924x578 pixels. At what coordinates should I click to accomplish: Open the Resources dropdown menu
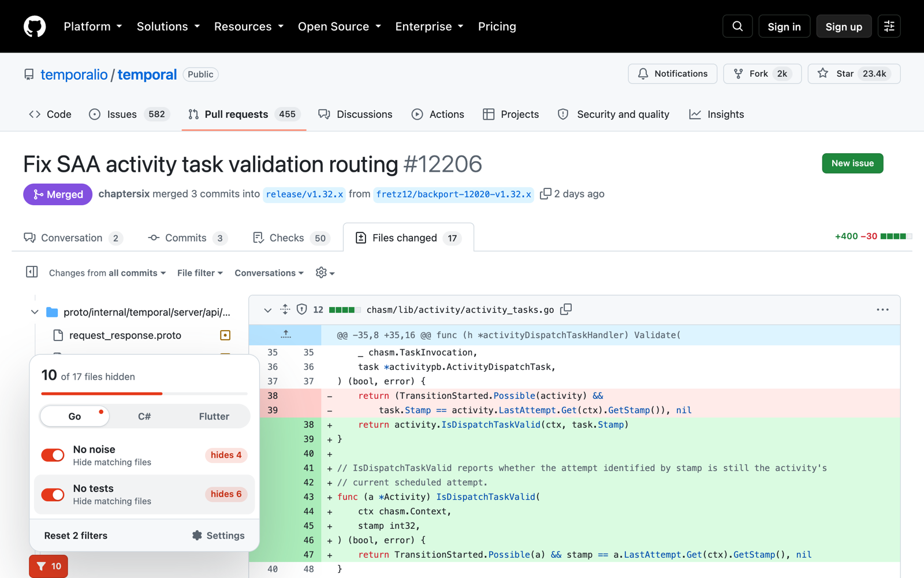(x=249, y=27)
